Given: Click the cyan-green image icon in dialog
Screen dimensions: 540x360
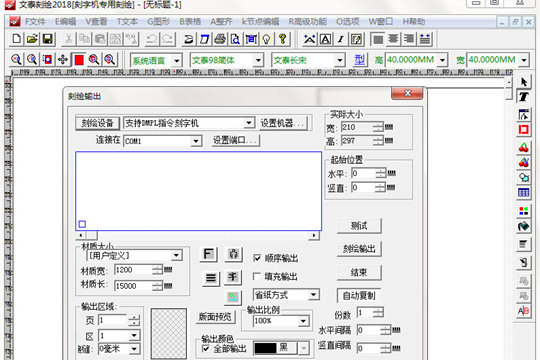Looking at the screenshot, I should click(x=233, y=297).
